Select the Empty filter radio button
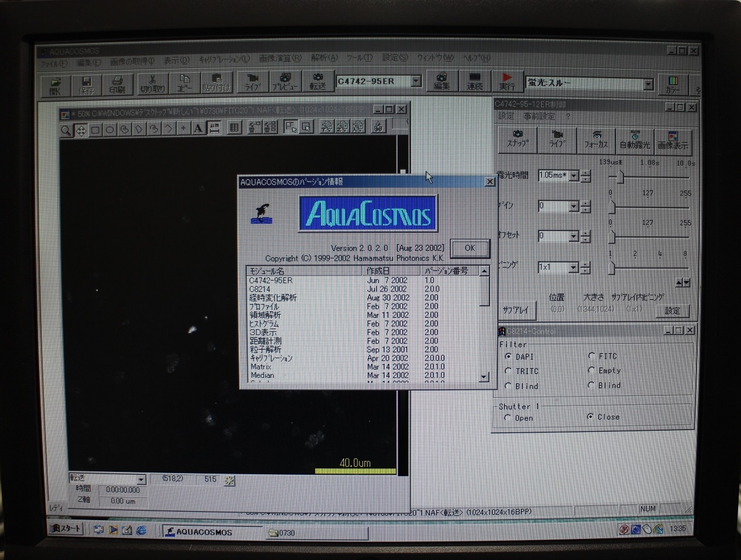This screenshot has width=741, height=560. point(592,371)
